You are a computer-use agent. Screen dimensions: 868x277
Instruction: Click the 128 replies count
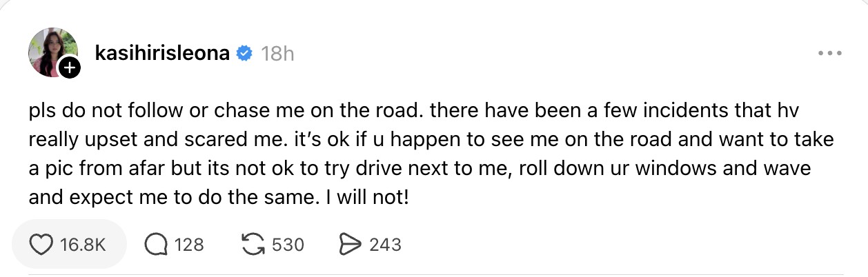pos(189,244)
